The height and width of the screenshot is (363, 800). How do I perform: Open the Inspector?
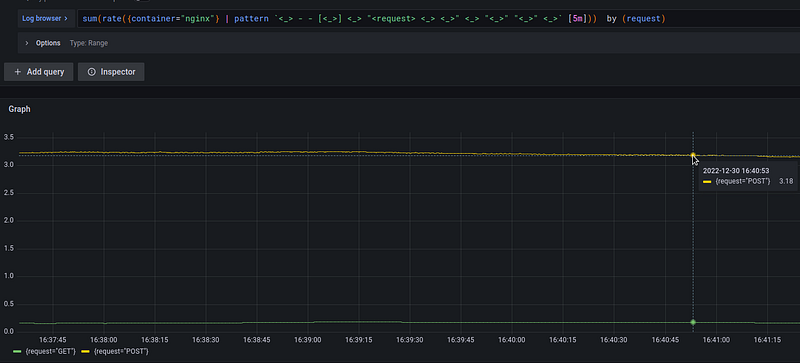(111, 72)
